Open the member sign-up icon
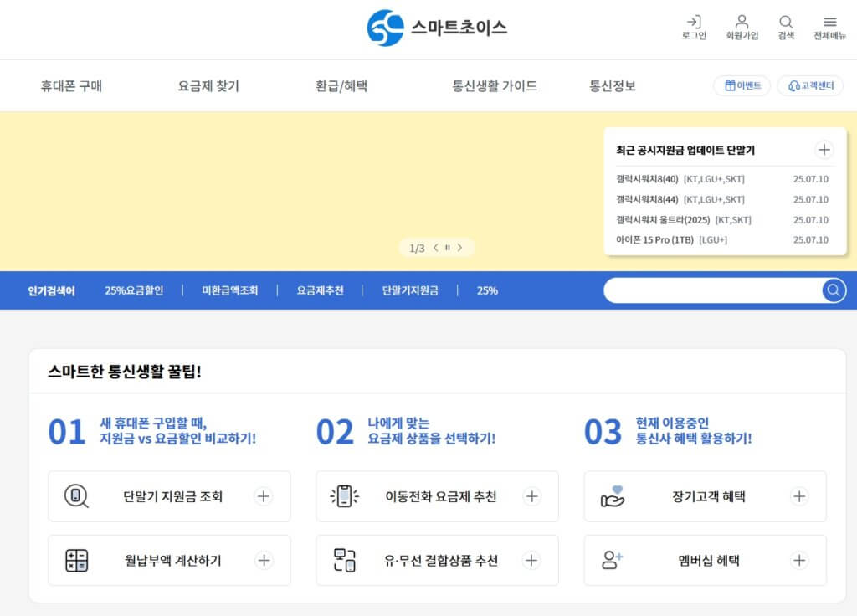Screen dimensions: 857x616 click(x=742, y=23)
